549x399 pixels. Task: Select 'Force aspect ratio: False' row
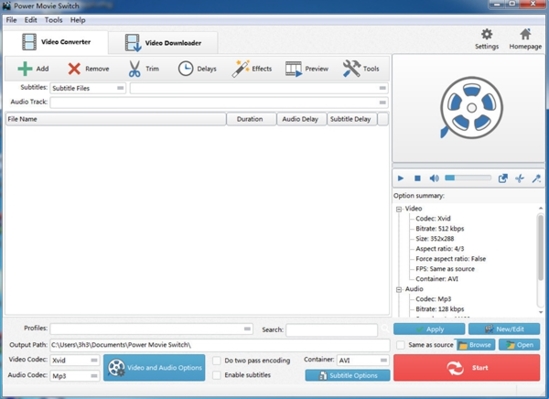(x=451, y=259)
